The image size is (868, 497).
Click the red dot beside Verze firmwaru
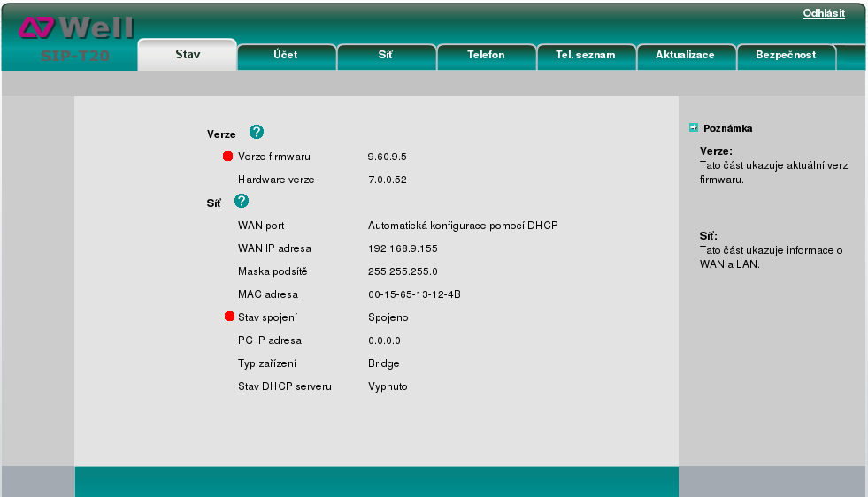[228, 157]
